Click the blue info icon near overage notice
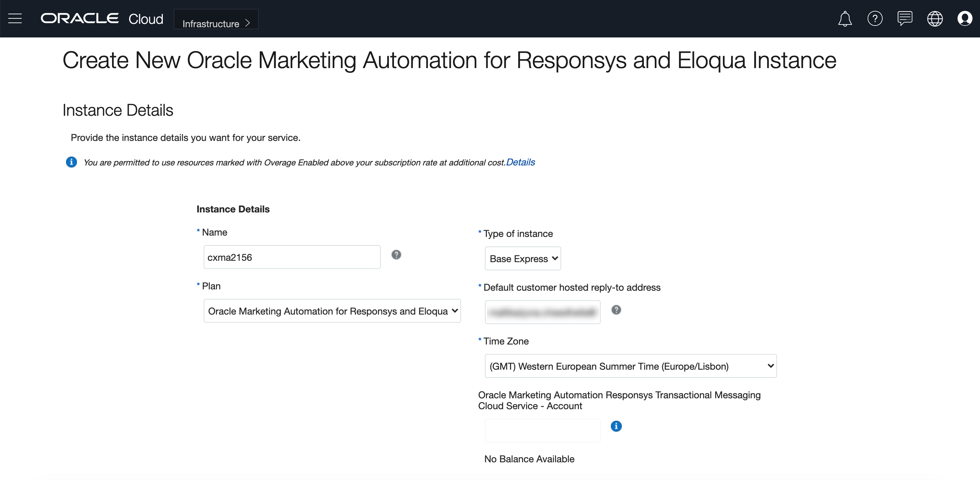The image size is (980, 480). click(71, 162)
